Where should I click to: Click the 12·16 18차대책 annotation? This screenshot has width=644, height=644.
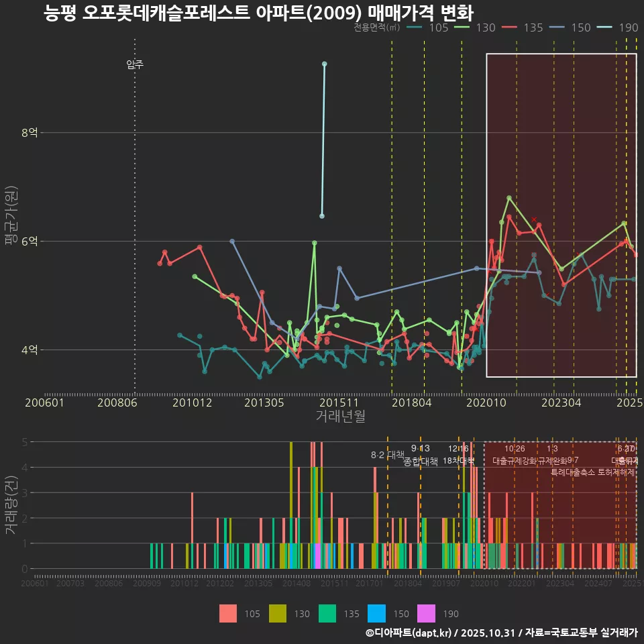pos(459,455)
